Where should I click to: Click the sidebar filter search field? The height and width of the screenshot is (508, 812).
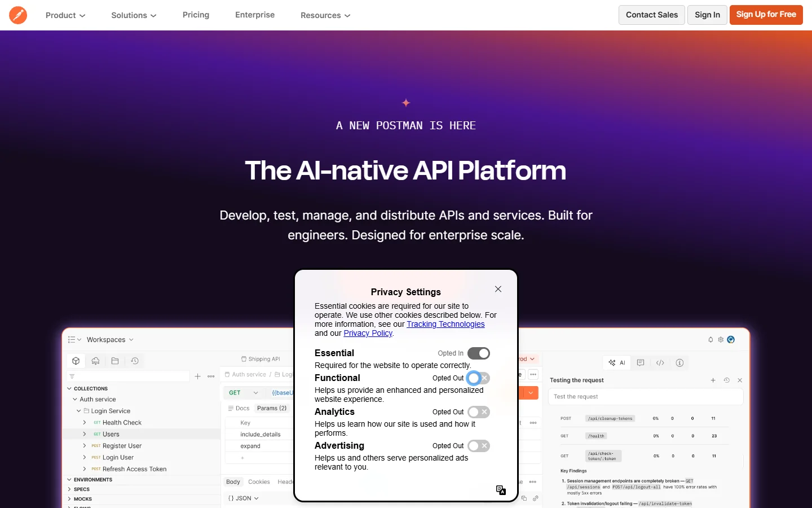tap(128, 376)
